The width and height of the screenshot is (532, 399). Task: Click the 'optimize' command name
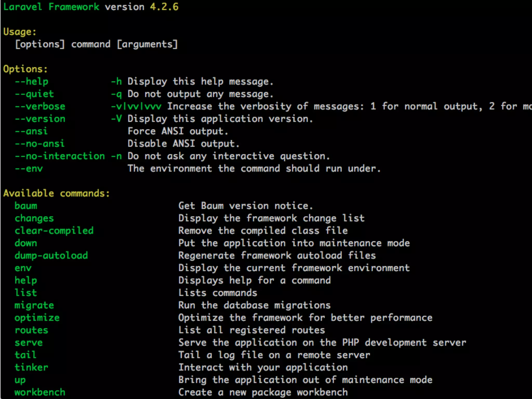click(37, 318)
